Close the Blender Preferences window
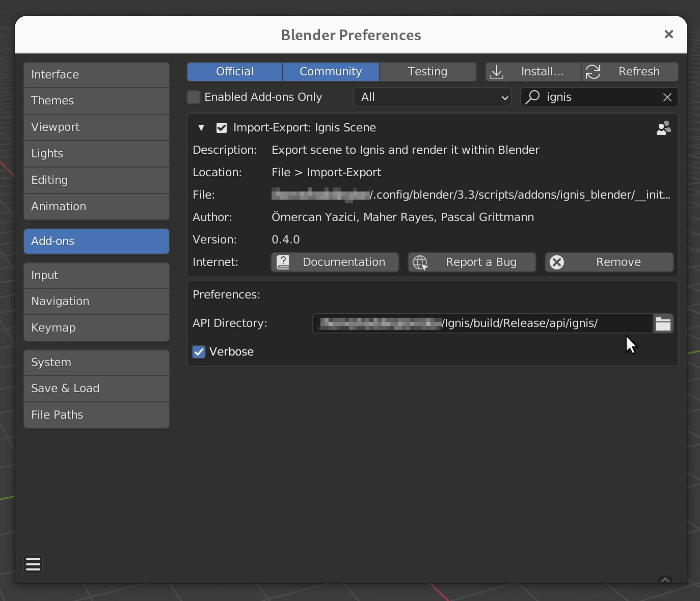The image size is (700, 601). [x=669, y=34]
